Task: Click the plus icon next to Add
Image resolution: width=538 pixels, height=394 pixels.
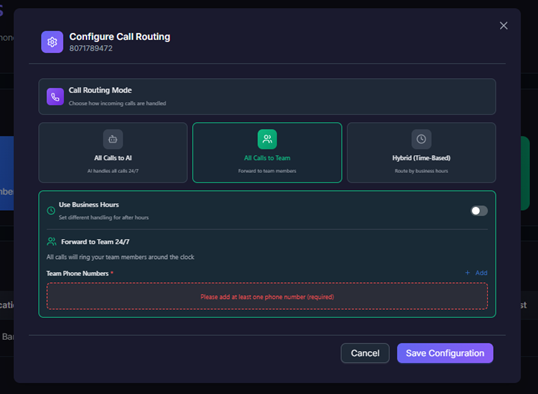Action: point(467,273)
